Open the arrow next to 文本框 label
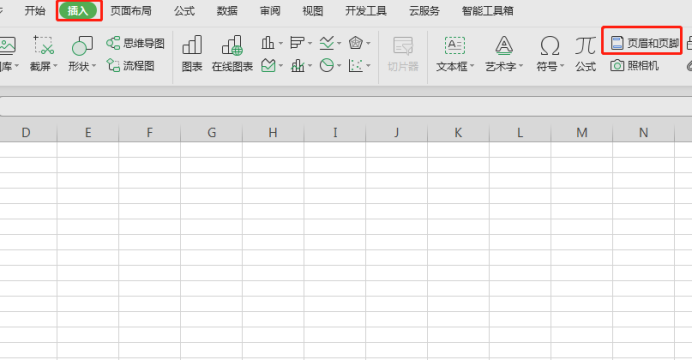 point(472,66)
